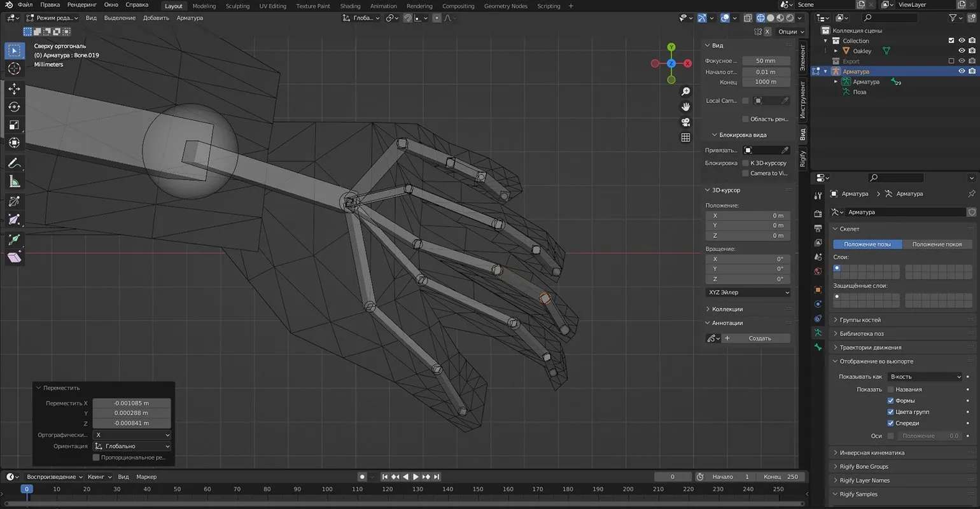Click the Положение покоя button
The width and height of the screenshot is (980, 509).
(937, 244)
